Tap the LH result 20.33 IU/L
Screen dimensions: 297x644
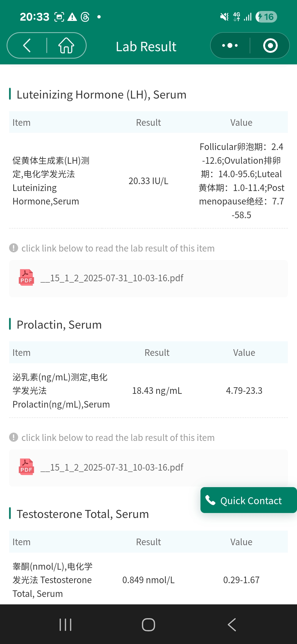(x=148, y=181)
